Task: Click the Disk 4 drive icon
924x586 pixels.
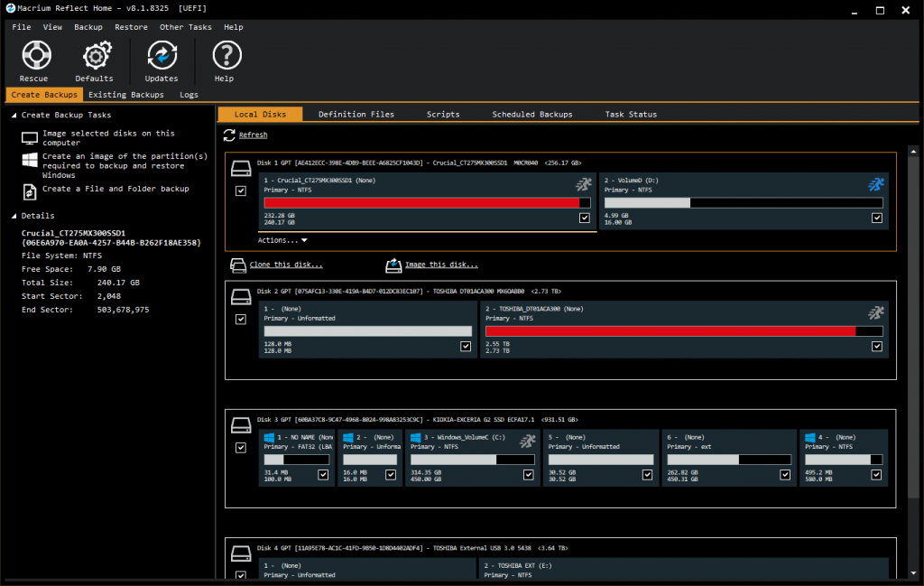Action: pos(241,554)
